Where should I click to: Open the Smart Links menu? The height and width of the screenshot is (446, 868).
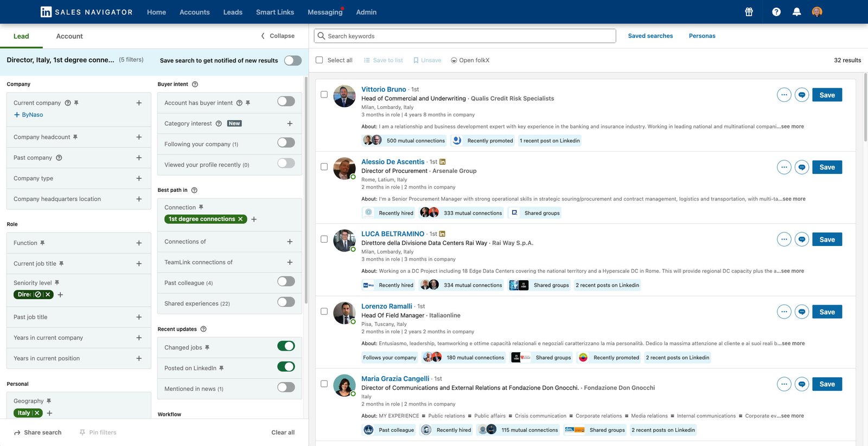click(x=275, y=12)
